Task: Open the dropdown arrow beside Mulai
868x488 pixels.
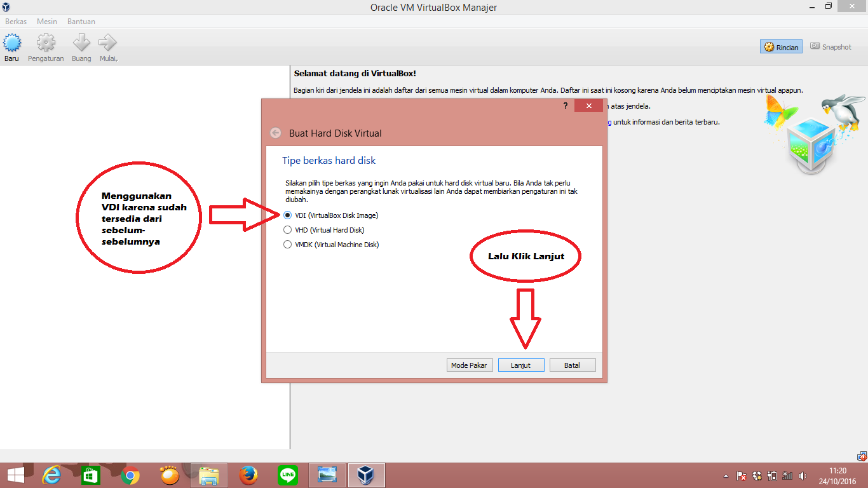Action: coord(118,60)
